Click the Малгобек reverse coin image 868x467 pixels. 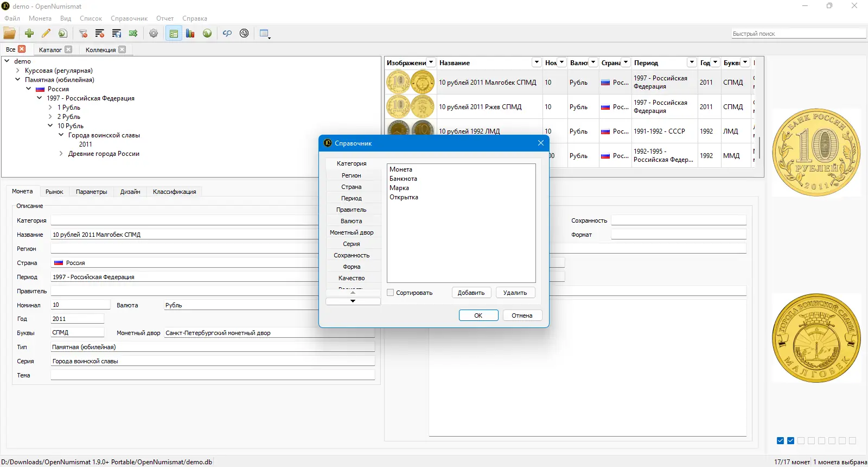click(x=816, y=338)
